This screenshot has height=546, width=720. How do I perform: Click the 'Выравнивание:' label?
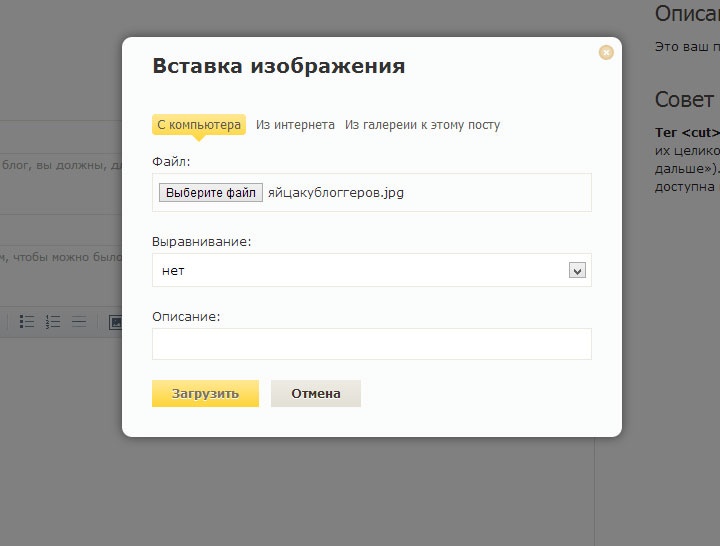[x=202, y=242]
